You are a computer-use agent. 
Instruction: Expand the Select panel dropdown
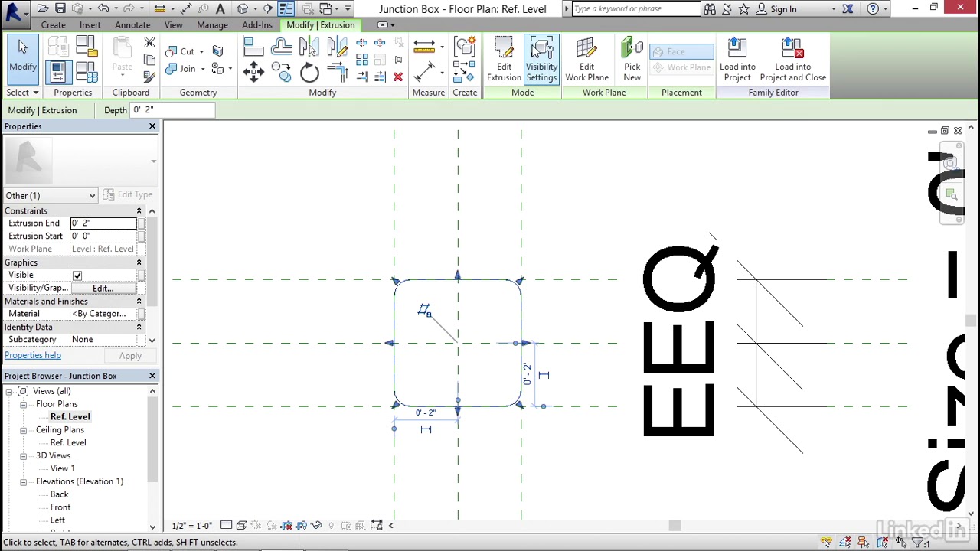[x=23, y=93]
